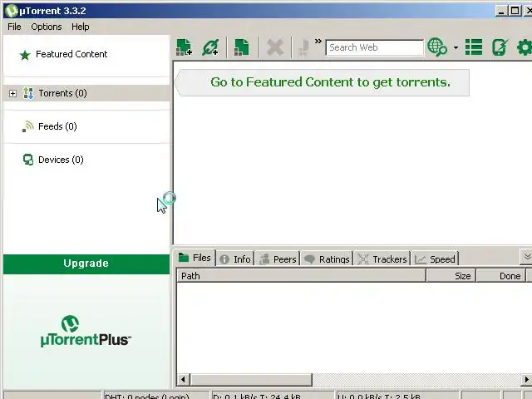532x399 pixels.
Task: Click the Feeds RSS icon
Action: pos(28,126)
